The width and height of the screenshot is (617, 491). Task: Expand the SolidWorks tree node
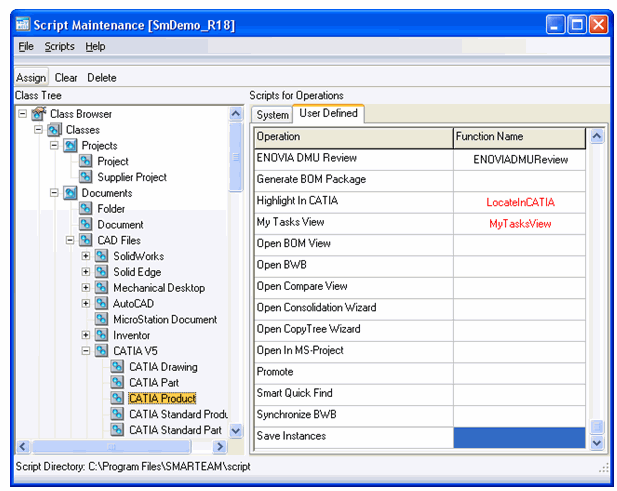pos(86,257)
